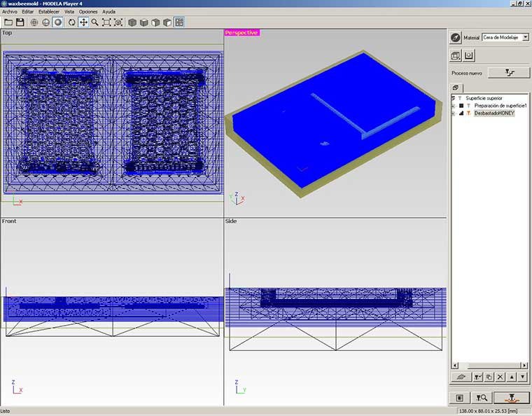Show the first cube view preset

click(132, 22)
